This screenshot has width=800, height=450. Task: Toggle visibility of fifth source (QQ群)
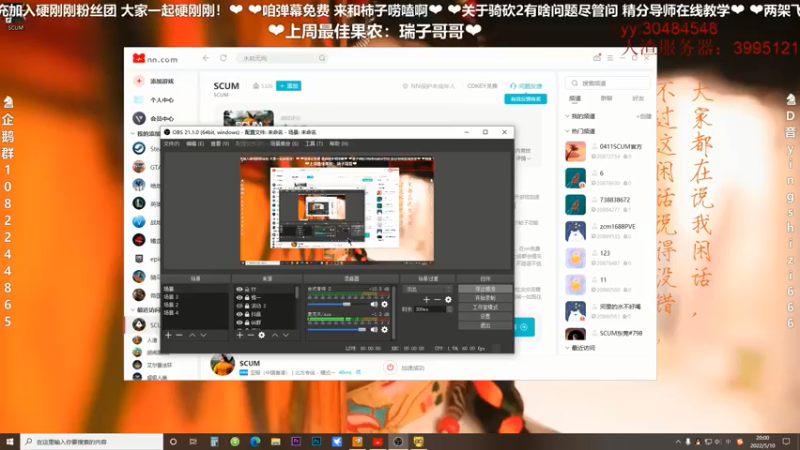pyautogui.click(x=239, y=322)
